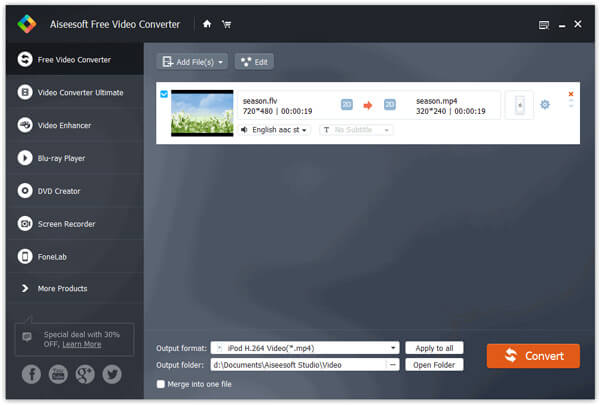Open the YouTube social icon
The height and width of the screenshot is (405, 600).
pos(58,374)
